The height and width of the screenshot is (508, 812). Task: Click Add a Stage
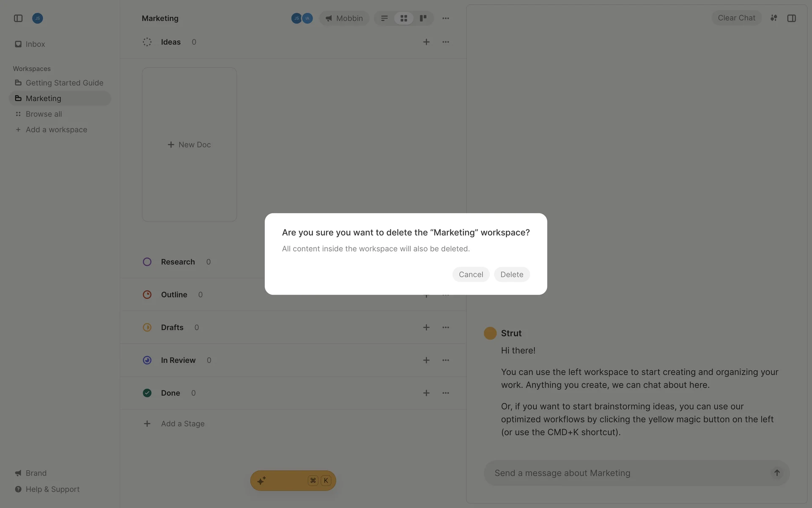(182, 424)
